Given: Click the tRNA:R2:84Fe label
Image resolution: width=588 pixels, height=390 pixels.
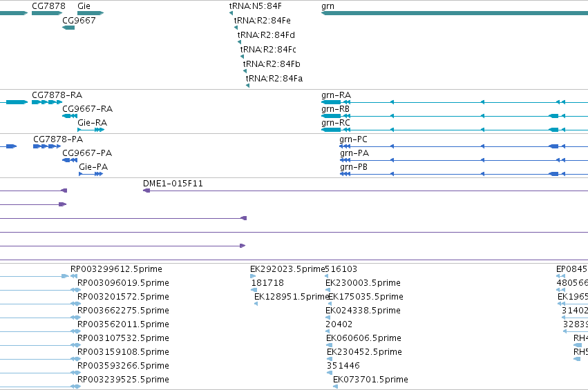Looking at the screenshot, I should [x=262, y=20].
